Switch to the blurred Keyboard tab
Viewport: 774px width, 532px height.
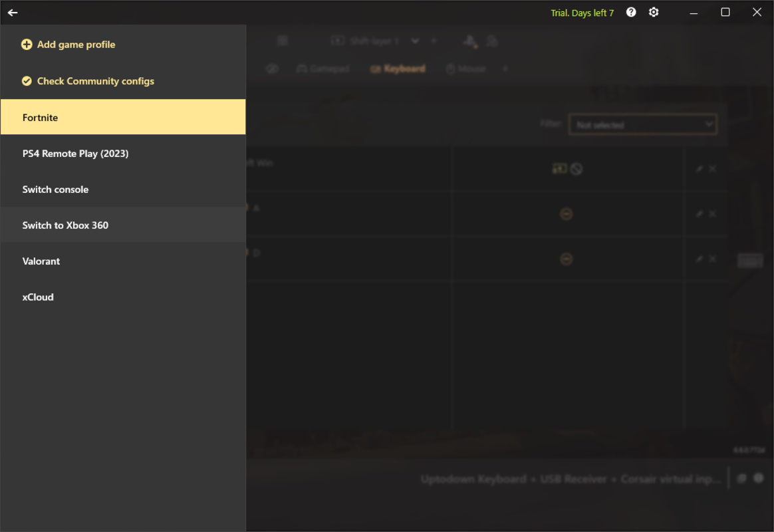(x=398, y=68)
